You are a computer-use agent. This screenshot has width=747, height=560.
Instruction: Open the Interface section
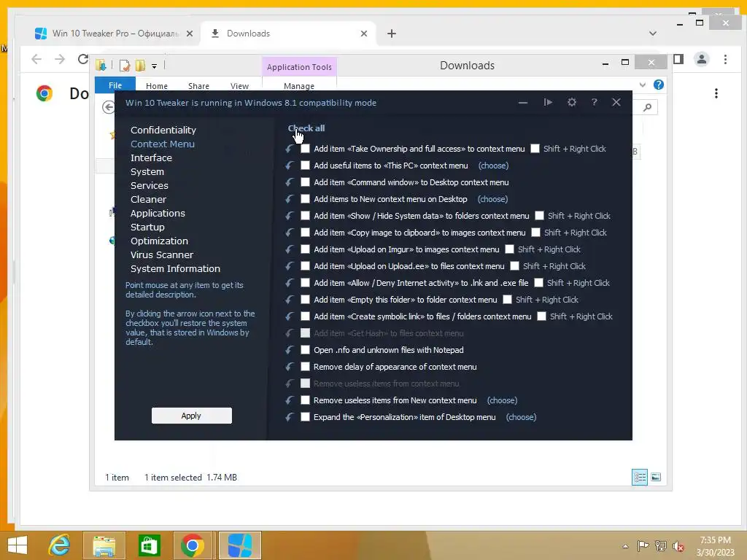pyautogui.click(x=151, y=157)
